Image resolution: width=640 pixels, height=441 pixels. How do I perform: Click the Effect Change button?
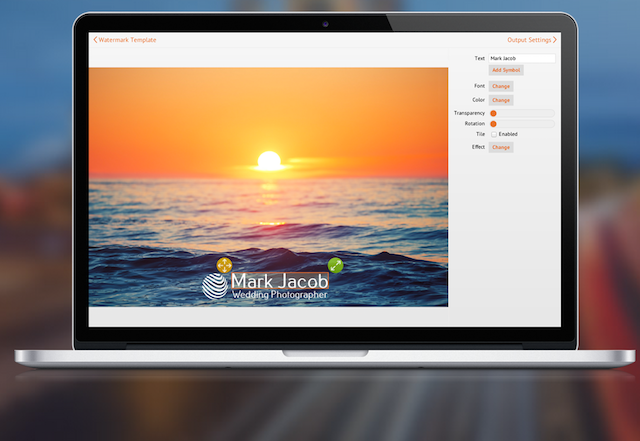pyautogui.click(x=501, y=147)
